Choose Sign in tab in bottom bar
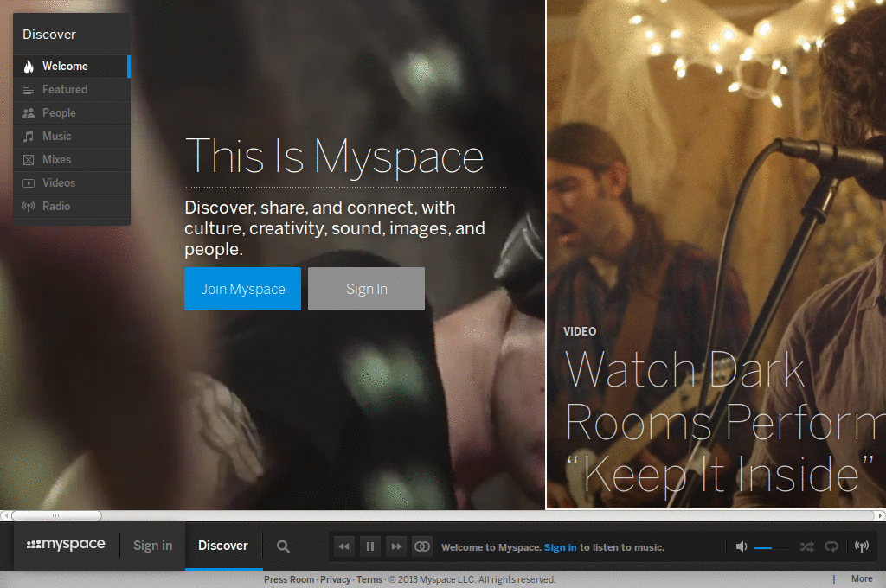The image size is (886, 588). (x=152, y=546)
